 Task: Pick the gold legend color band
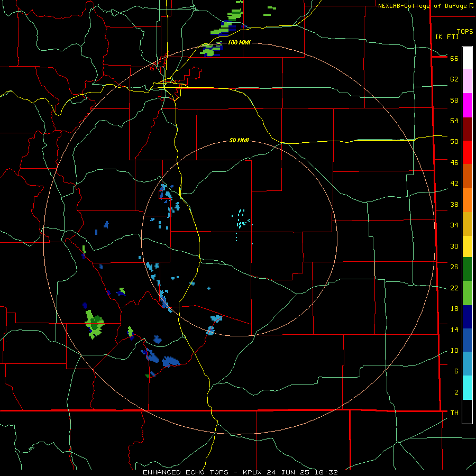(x=467, y=224)
